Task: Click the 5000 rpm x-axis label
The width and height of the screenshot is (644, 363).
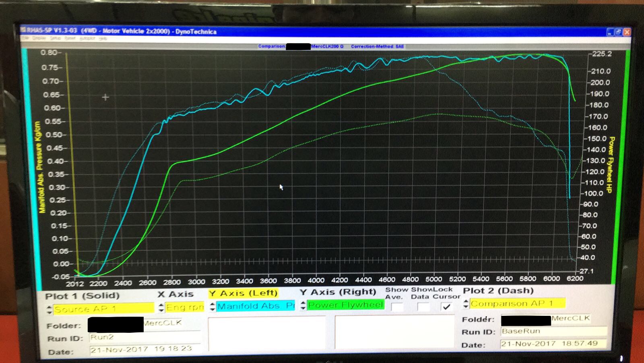Action: (x=434, y=279)
